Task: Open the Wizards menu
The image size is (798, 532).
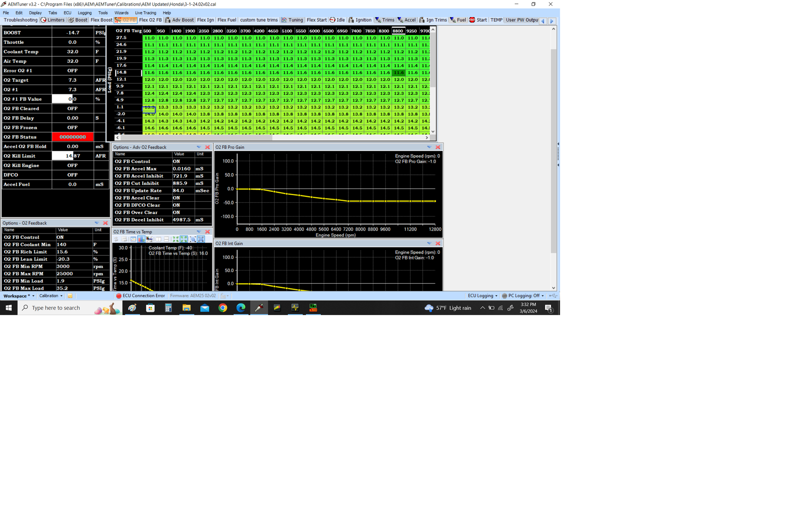Action: (x=121, y=13)
